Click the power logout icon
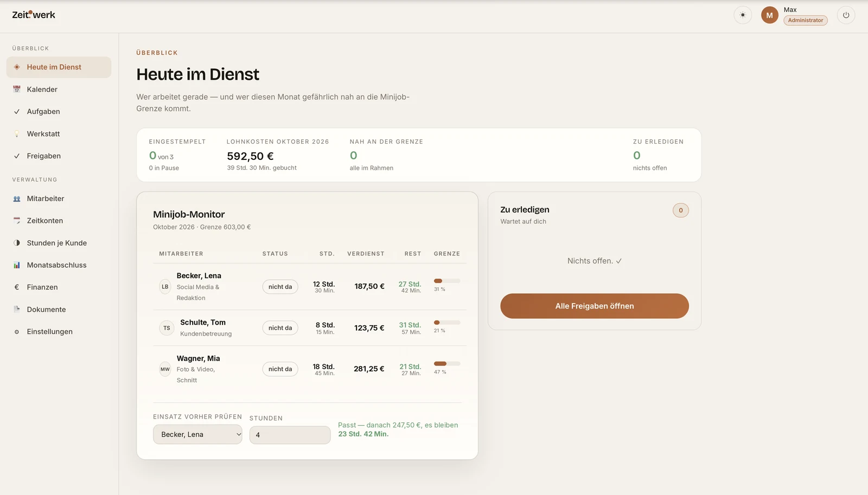Viewport: 868px width, 495px height. click(846, 15)
